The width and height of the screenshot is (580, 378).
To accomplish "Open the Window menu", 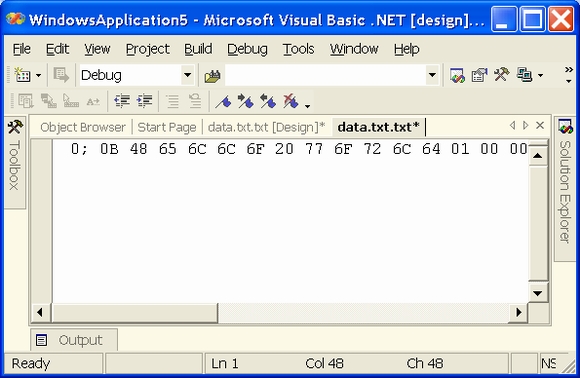I will point(354,49).
